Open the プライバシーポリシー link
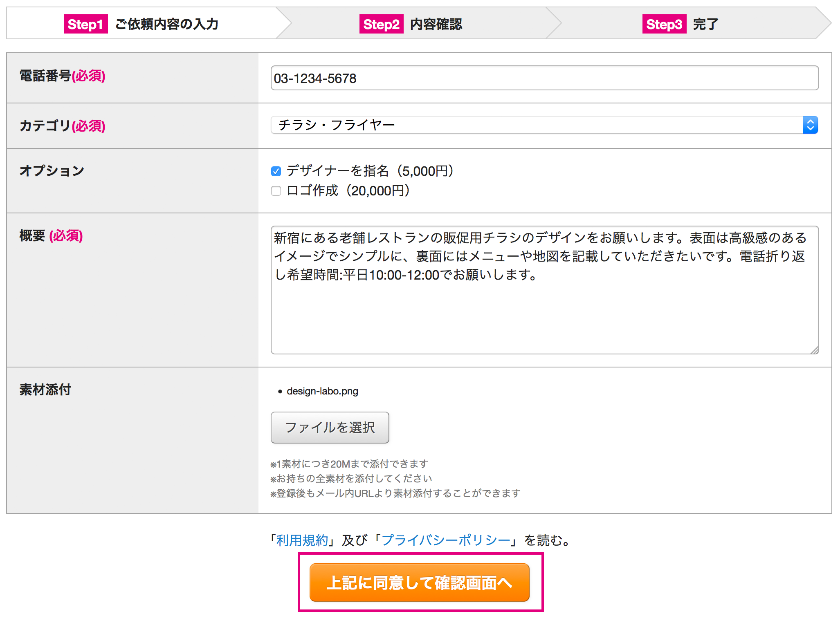Image resolution: width=840 pixels, height=625 pixels. coord(446,540)
